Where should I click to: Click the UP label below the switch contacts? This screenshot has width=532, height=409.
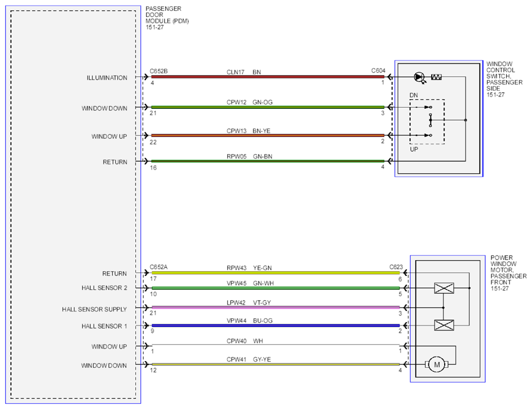coord(414,149)
